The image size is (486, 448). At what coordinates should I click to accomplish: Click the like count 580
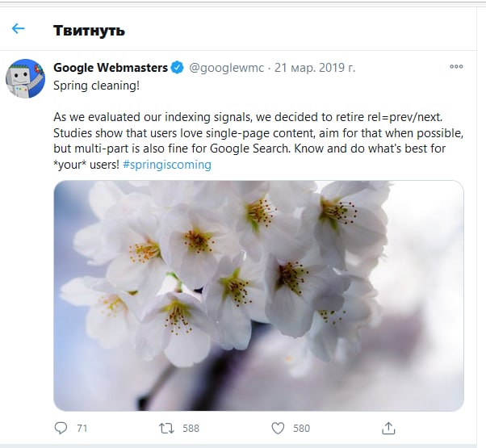click(301, 429)
